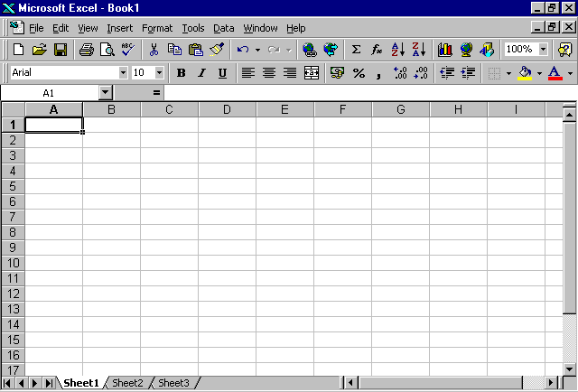578x392 pixels.
Task: Expand the font size 10 dropdown
Action: [159, 72]
